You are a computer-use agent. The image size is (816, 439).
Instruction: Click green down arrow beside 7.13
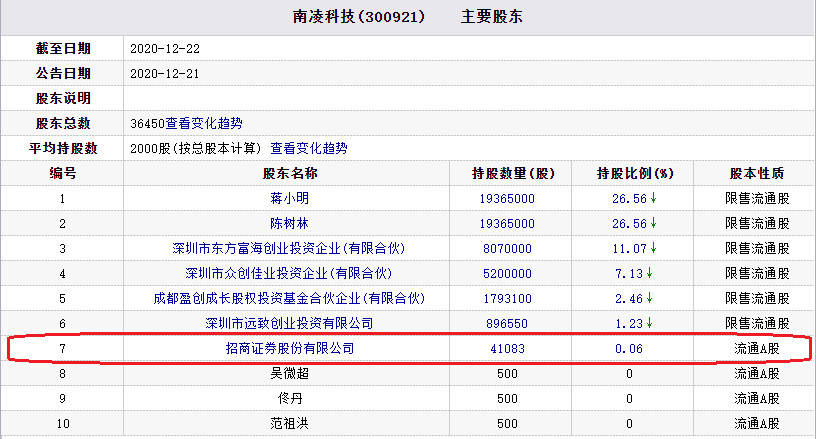pos(649,273)
